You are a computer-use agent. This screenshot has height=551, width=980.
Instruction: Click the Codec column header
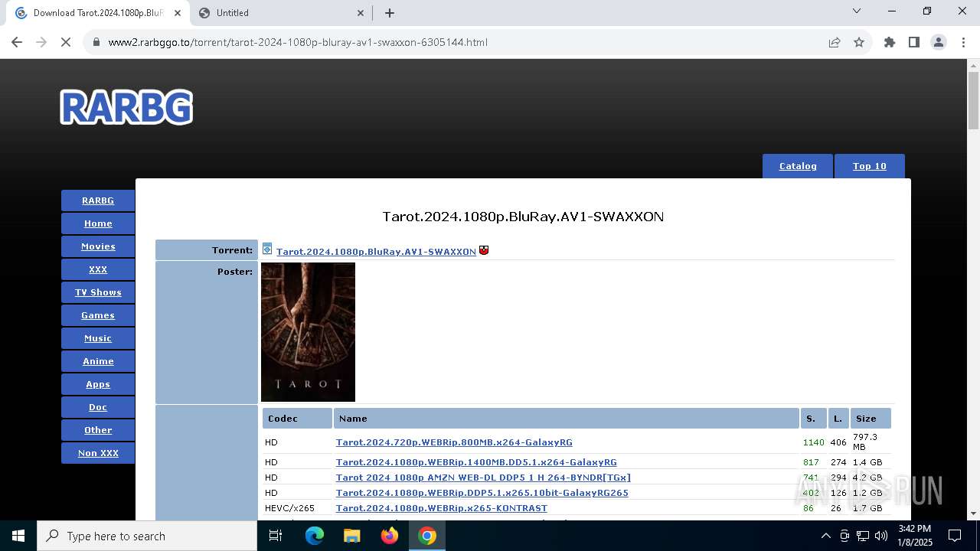[297, 419]
